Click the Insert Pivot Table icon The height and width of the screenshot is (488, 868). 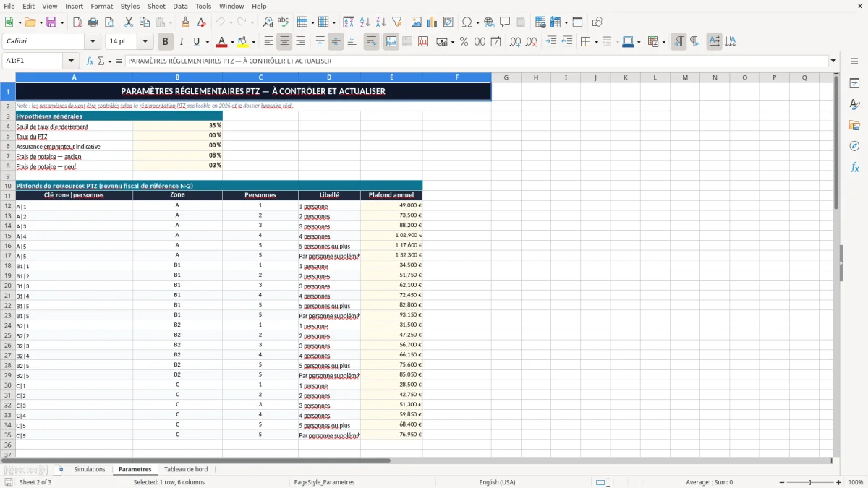(448, 22)
